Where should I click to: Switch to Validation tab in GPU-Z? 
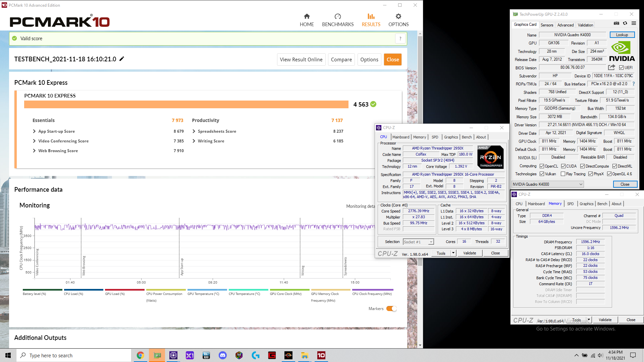(x=585, y=25)
